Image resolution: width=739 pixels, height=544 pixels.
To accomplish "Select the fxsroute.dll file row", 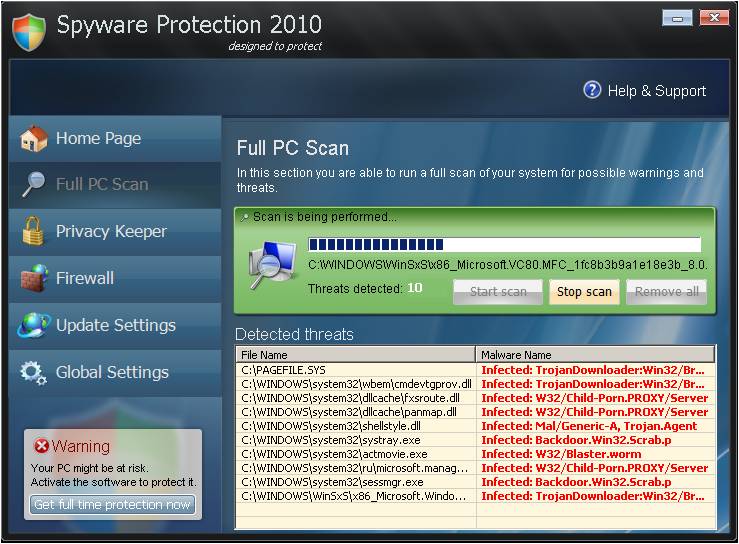I will pyautogui.click(x=475, y=398).
